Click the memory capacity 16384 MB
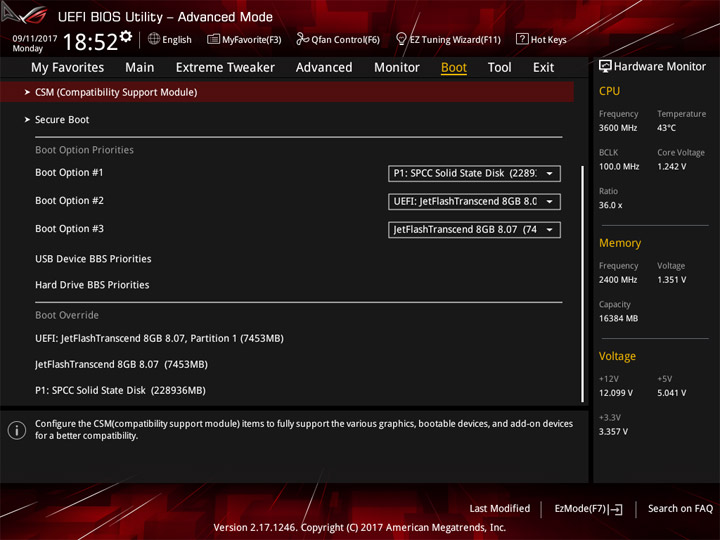The image size is (720, 540). (618, 318)
